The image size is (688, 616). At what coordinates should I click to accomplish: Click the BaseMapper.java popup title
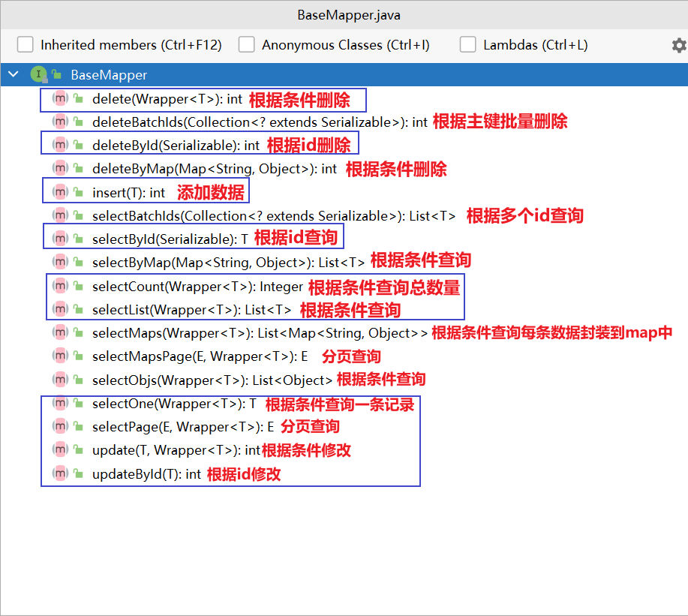tap(349, 15)
